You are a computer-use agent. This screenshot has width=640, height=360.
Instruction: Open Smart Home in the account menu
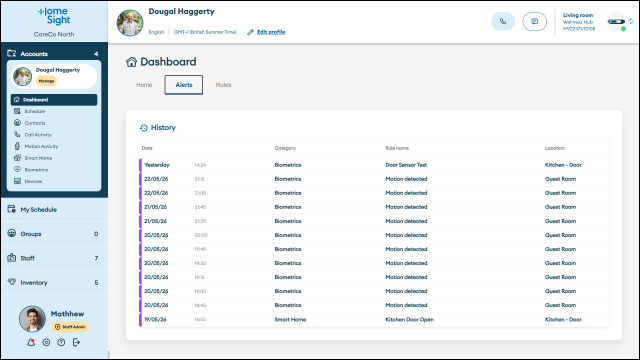[38, 158]
